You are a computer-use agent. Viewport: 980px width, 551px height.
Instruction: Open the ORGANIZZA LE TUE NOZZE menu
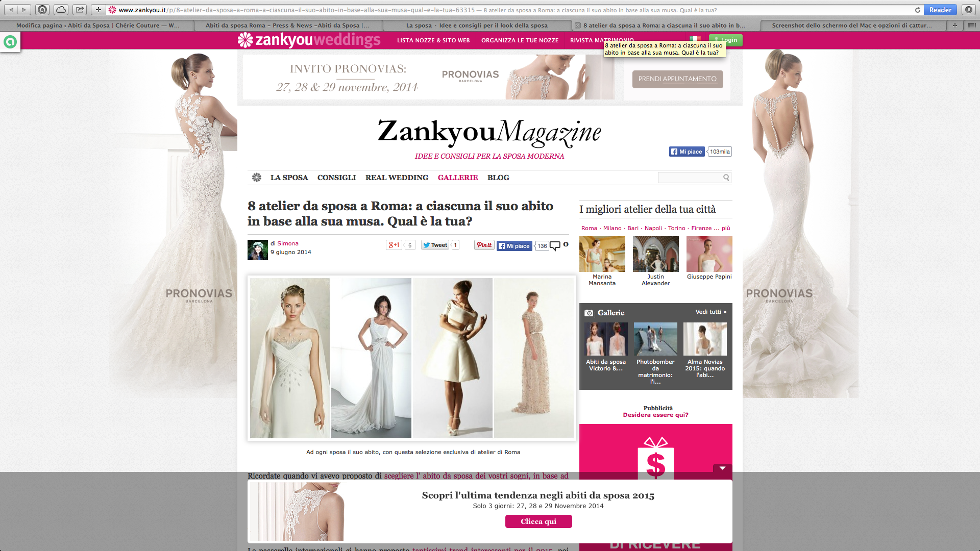click(520, 40)
